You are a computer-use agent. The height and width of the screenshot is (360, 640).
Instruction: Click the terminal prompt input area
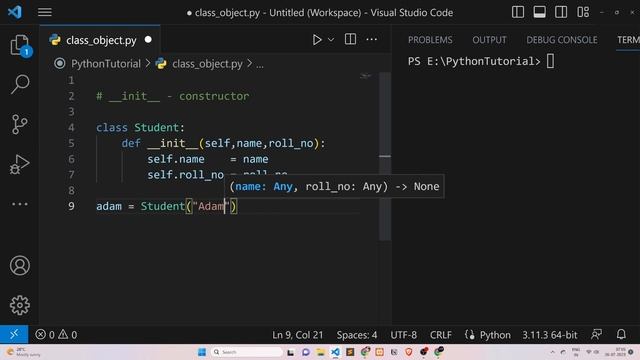(550, 61)
